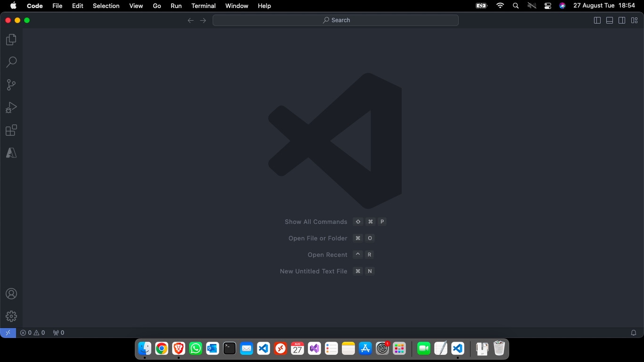Open the notifications bell in status bar
The width and height of the screenshot is (644, 362).
[634, 333]
